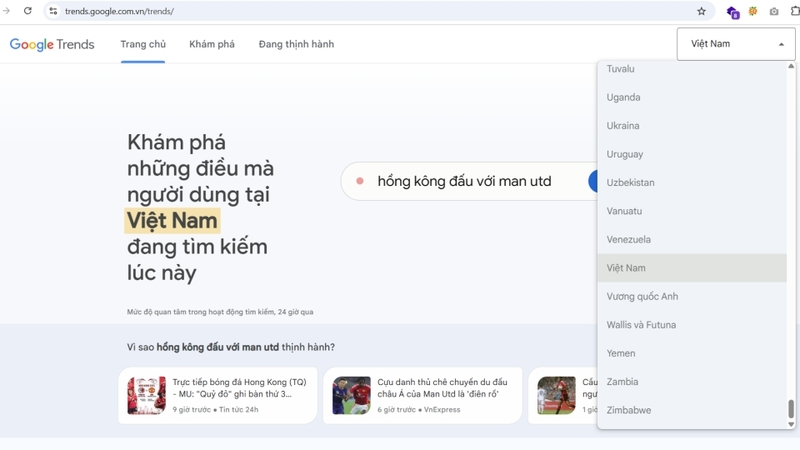Collapse the Việt Nam country dropdown

pos(736,44)
